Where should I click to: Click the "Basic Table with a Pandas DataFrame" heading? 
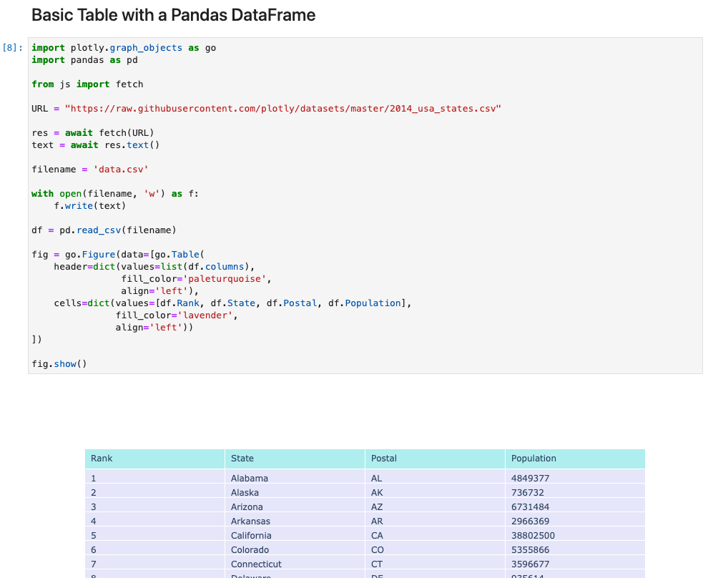tap(173, 15)
